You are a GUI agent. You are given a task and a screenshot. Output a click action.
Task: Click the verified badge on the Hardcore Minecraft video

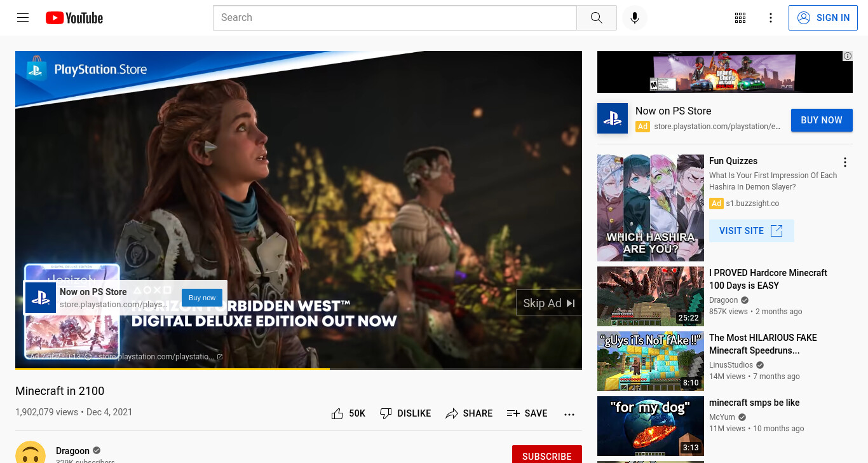pos(745,300)
